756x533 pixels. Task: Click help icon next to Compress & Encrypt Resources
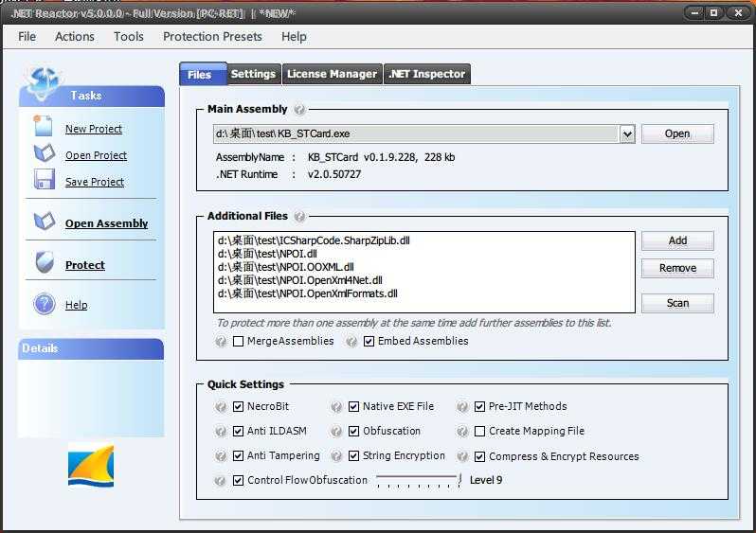click(x=462, y=456)
